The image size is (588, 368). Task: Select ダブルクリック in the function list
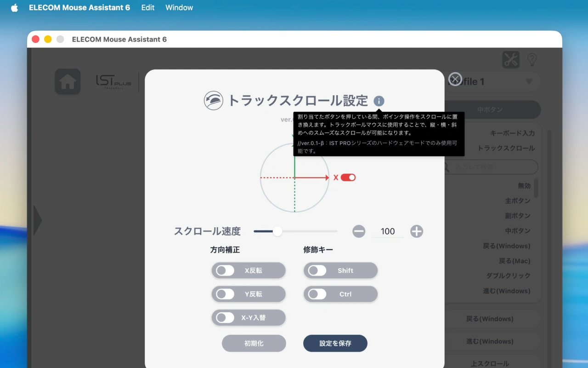(509, 276)
